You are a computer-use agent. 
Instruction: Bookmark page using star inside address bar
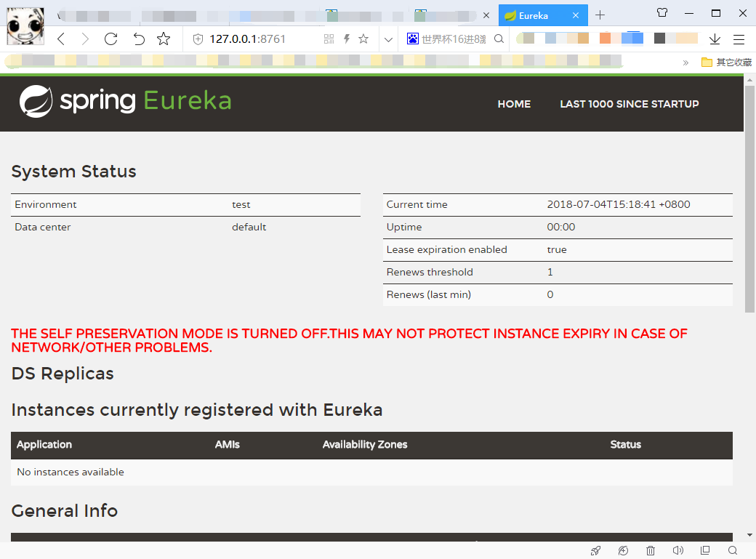(x=363, y=39)
